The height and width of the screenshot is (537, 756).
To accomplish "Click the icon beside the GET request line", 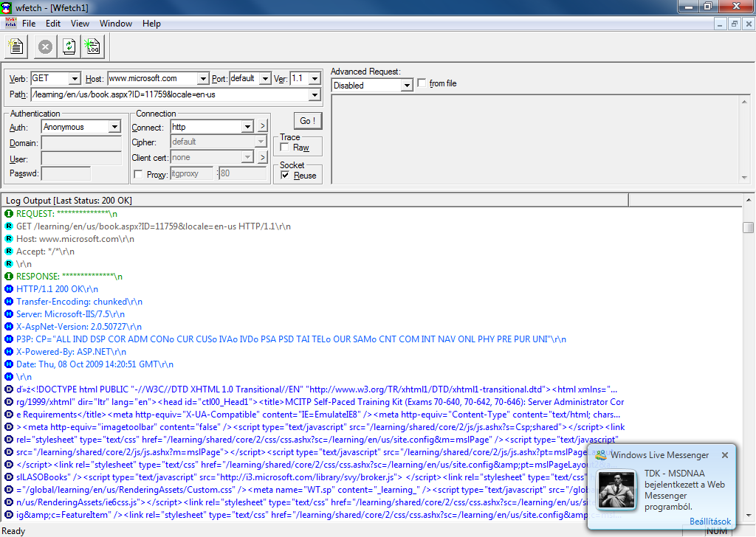I will click(9, 226).
